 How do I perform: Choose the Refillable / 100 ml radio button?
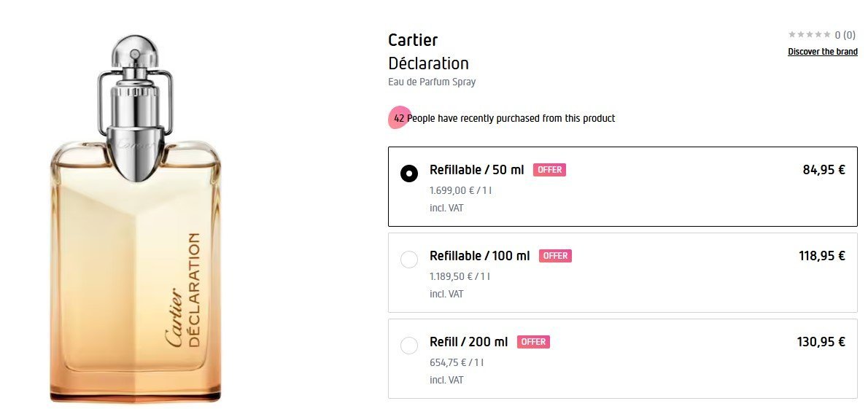pyautogui.click(x=409, y=260)
